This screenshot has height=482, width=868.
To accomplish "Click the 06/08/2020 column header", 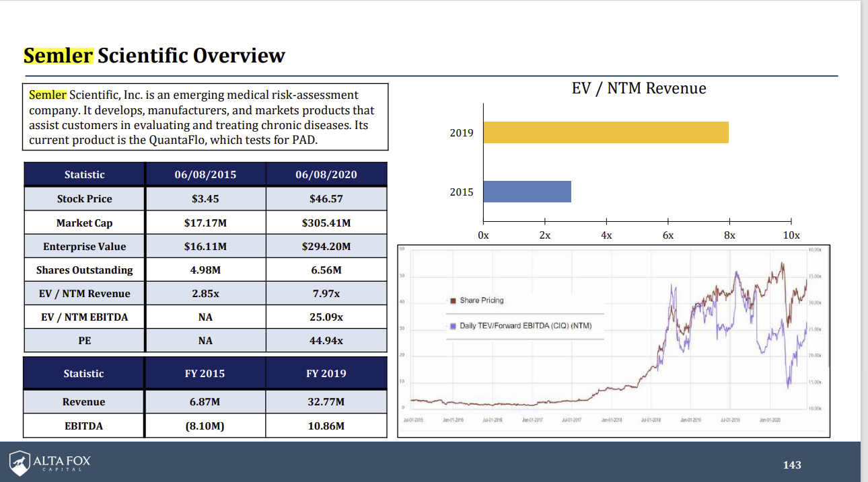I will pos(326,174).
